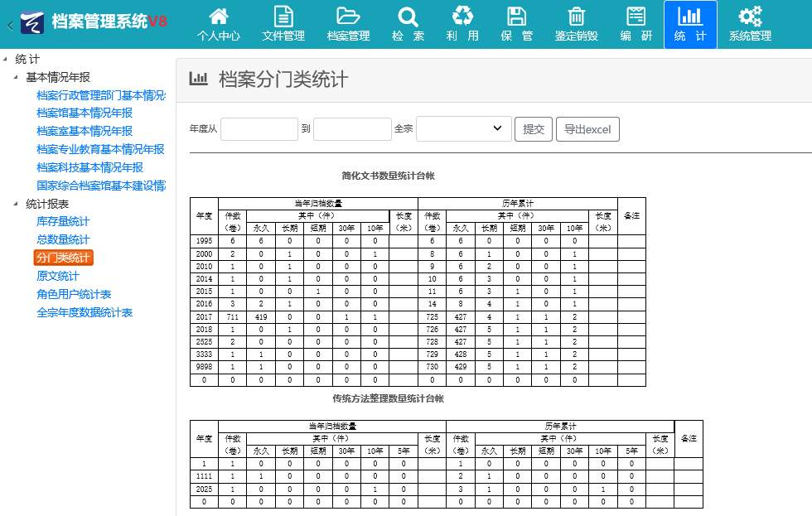Select 库存量统计 in the sidebar

coord(63,222)
